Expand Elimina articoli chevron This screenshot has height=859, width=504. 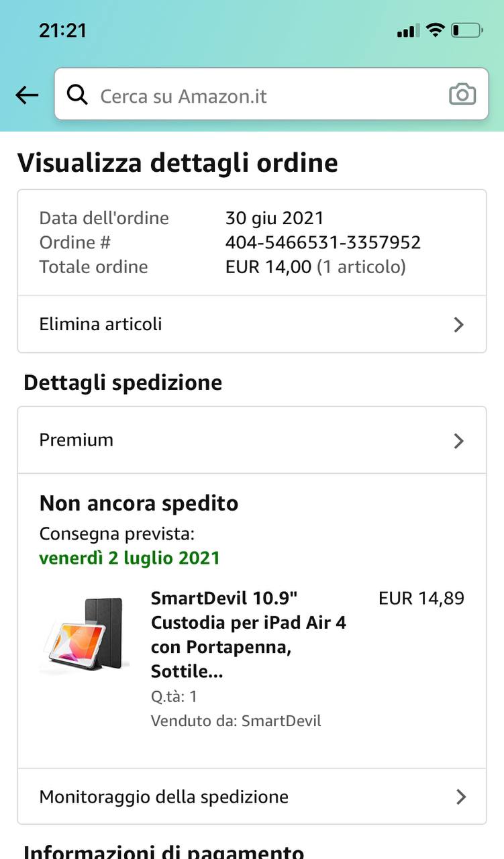[459, 325]
